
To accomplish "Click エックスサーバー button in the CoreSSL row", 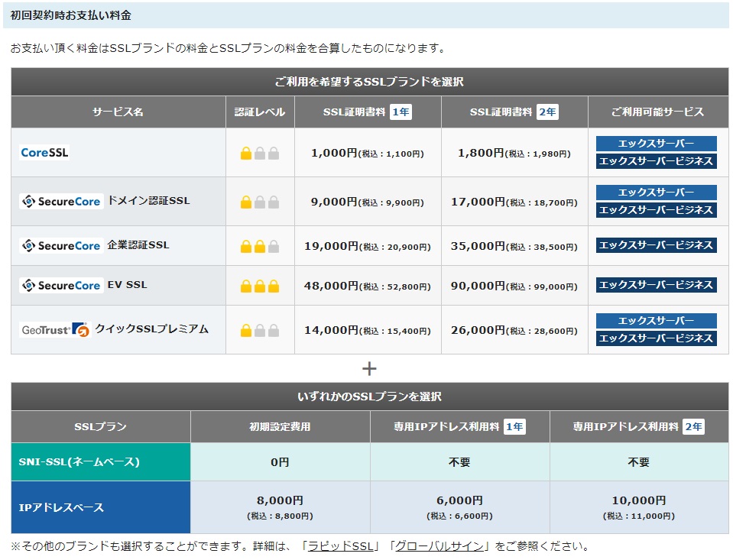I will coord(656,144).
